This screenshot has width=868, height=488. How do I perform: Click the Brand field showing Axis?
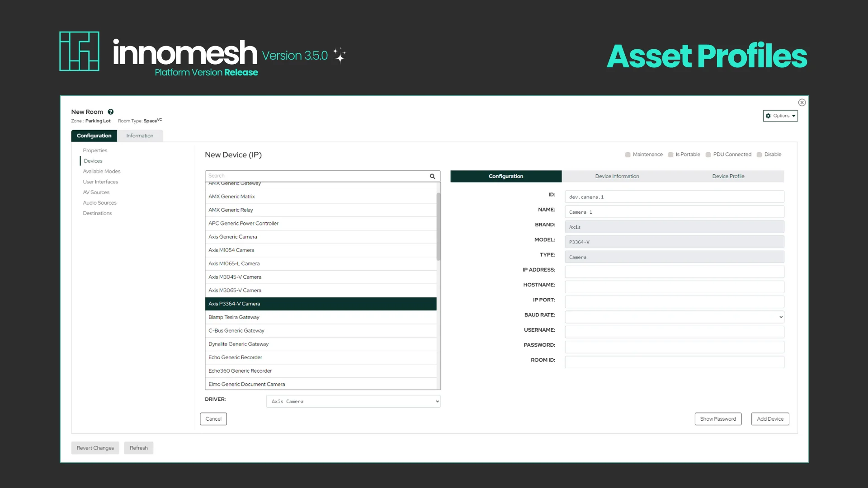coord(674,227)
